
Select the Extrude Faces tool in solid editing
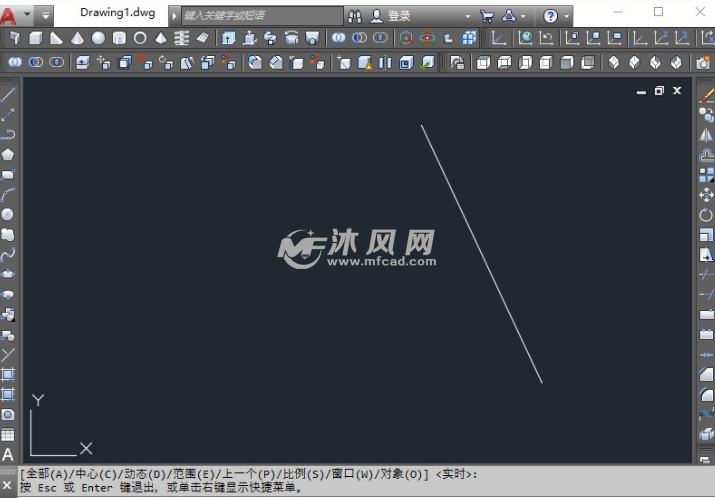(x=83, y=62)
